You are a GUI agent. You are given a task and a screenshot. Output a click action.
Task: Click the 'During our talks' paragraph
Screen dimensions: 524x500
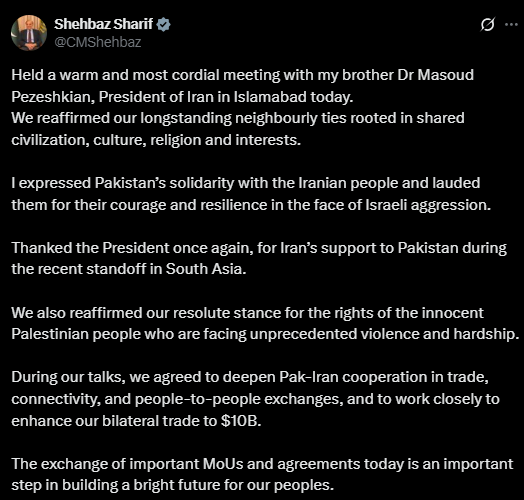click(255, 399)
